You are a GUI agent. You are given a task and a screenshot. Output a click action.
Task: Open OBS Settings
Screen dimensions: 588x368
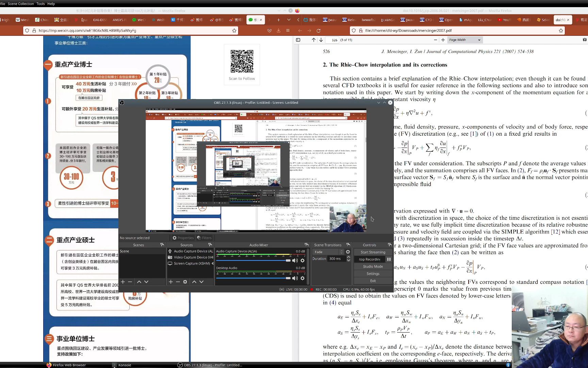(x=373, y=274)
